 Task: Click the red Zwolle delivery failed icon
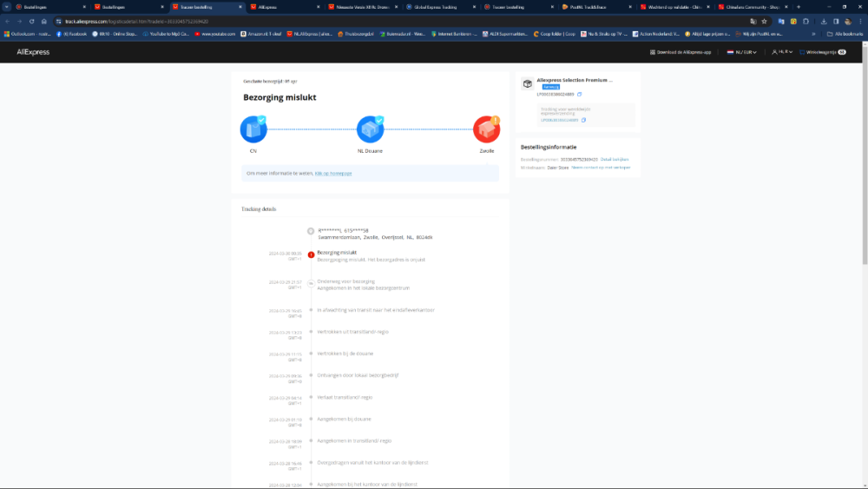coord(487,129)
